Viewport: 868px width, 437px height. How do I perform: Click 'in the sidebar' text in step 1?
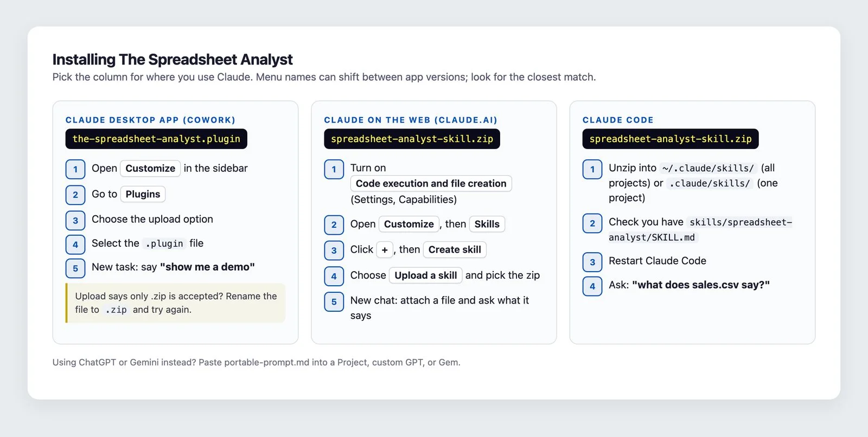215,168
